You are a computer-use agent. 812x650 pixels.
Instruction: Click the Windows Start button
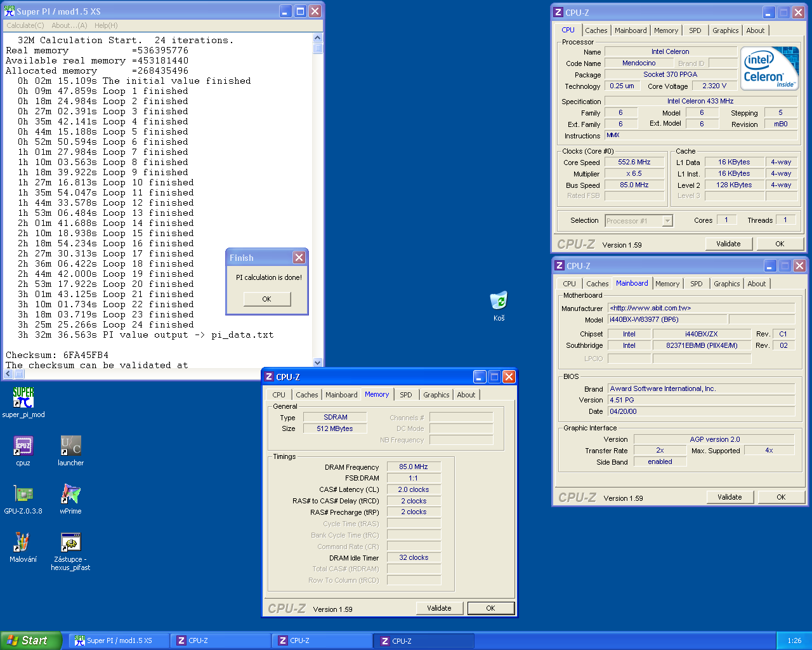point(31,640)
